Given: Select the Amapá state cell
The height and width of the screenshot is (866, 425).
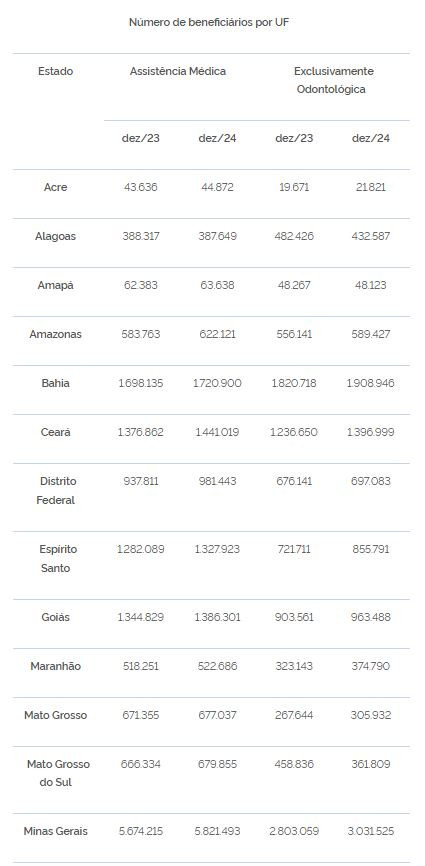Looking at the screenshot, I should [x=55, y=286].
